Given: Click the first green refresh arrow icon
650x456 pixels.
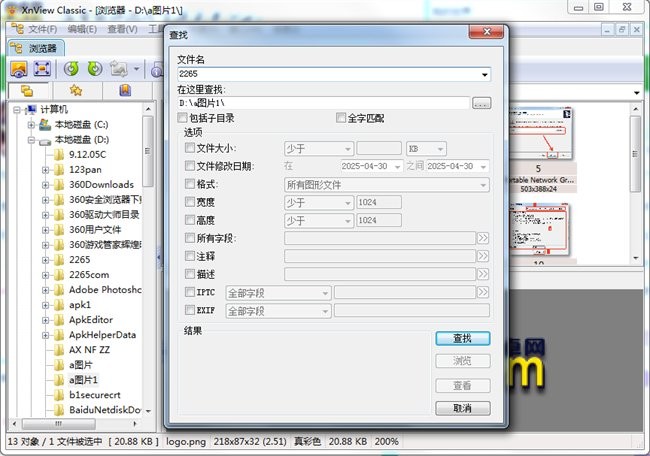Looking at the screenshot, I should pyautogui.click(x=71, y=69).
